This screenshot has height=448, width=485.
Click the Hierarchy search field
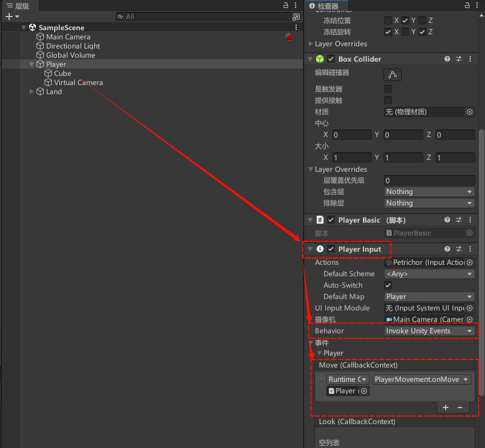pos(203,17)
